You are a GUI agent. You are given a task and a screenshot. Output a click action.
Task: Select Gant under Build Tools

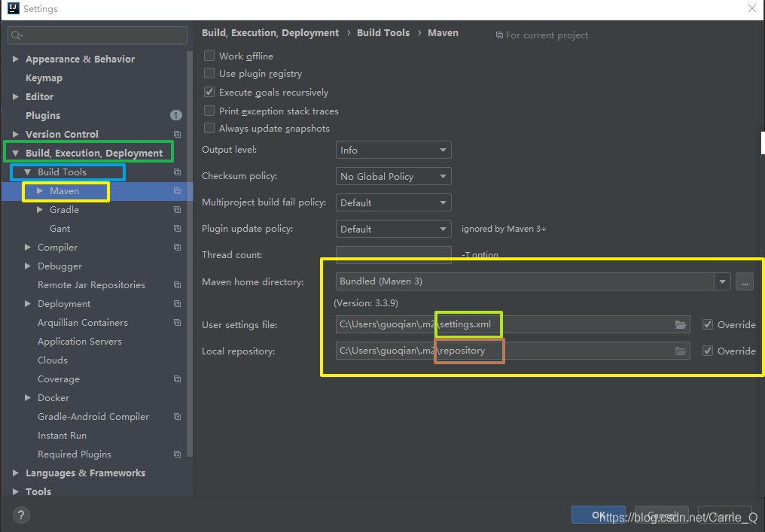point(60,229)
